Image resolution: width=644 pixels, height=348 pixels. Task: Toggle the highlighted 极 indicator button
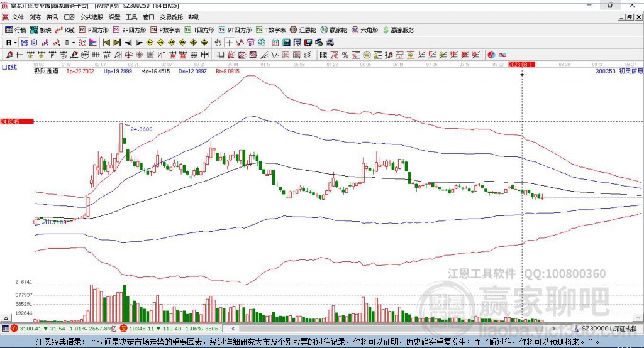82,43
